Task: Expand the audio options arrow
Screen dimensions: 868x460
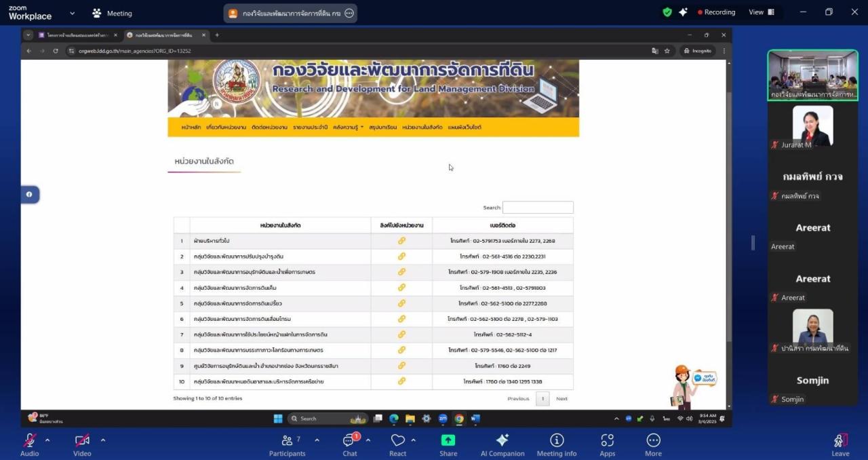Action: coord(47,440)
